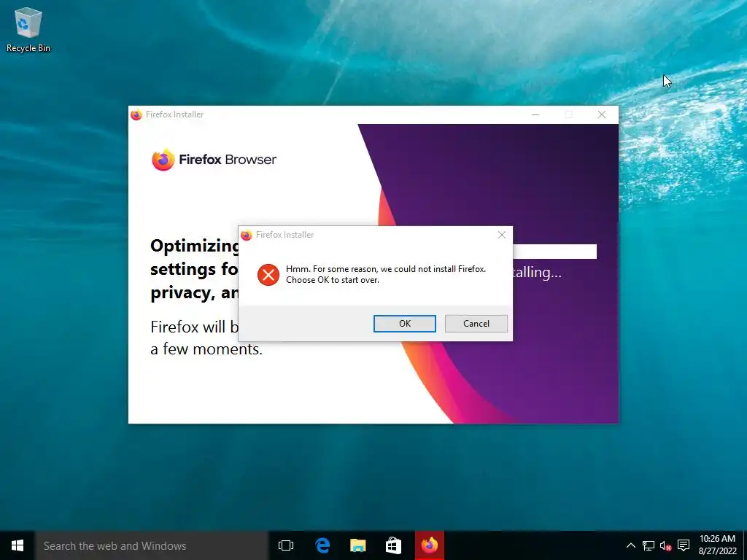This screenshot has height=560, width=747.
Task: Minimize the main Firefox Installer window
Action: (x=535, y=114)
